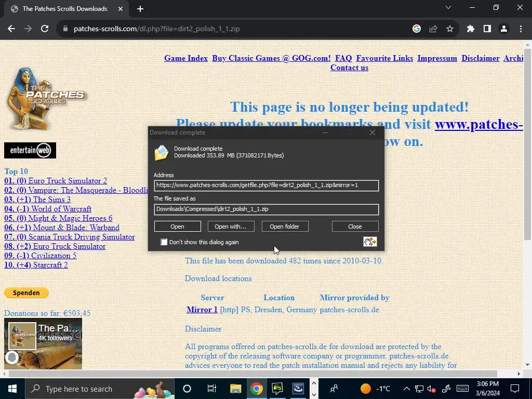Click the Open button in download dialog
Viewport: 532px width, 399px height.
tap(178, 227)
